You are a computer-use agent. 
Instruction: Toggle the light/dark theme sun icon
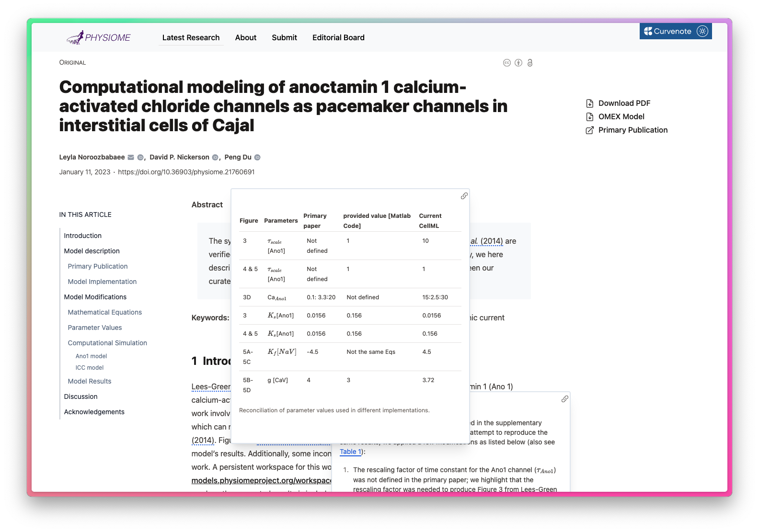[x=702, y=31]
